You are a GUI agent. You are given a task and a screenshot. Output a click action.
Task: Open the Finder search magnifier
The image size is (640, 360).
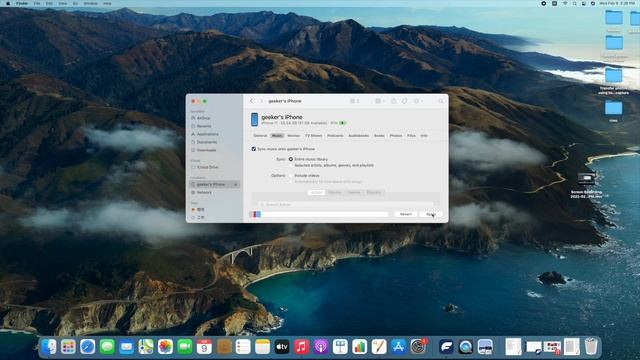441,101
